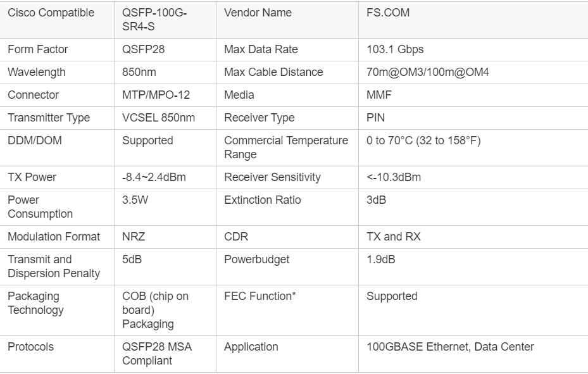
Task: Select the Commercial Temperature Range label
Action: (285, 147)
